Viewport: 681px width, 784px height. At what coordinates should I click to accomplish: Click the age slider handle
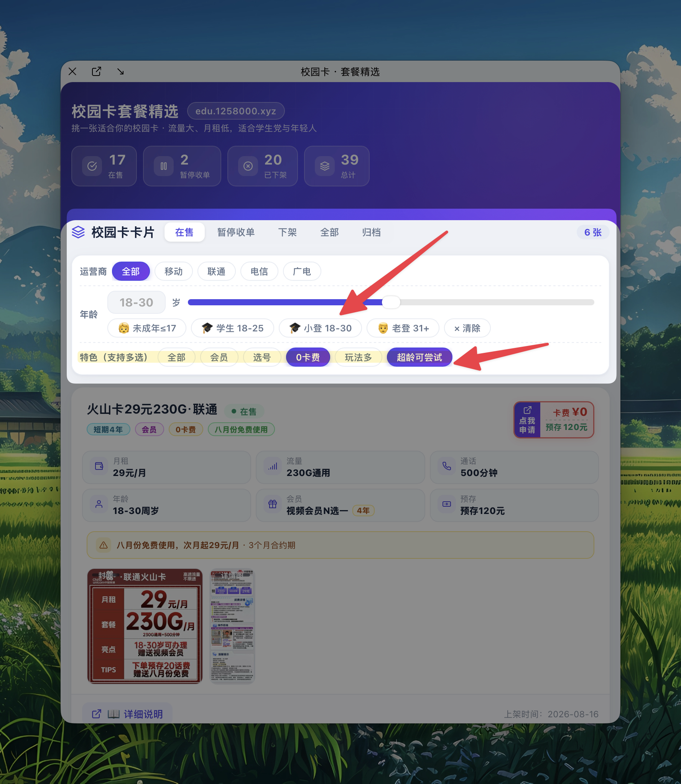point(391,302)
